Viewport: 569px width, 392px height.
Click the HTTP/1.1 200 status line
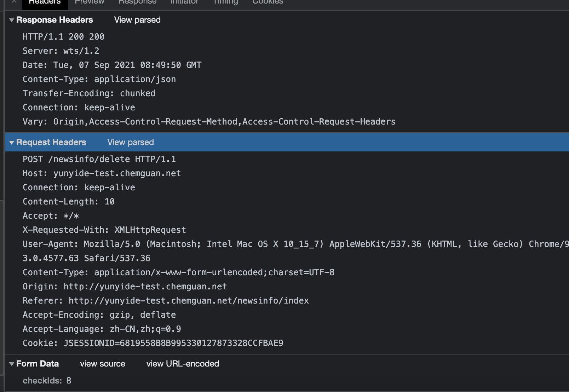click(x=63, y=37)
